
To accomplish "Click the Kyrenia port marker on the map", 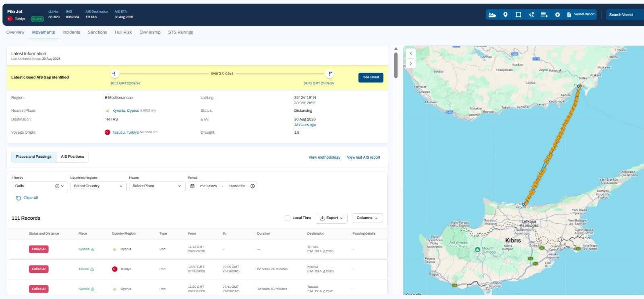I will pyautogui.click(x=524, y=205).
